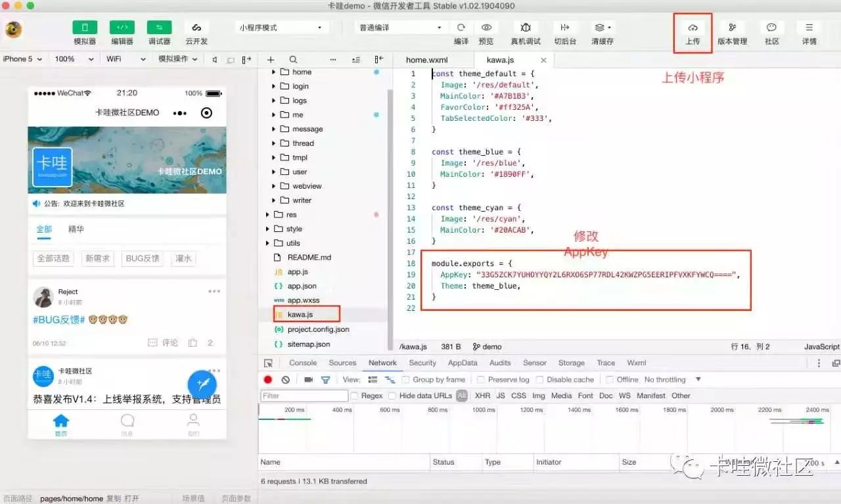Toggle the 模拟器 simulator panel button
This screenshot has width=841, height=504.
(x=85, y=28)
